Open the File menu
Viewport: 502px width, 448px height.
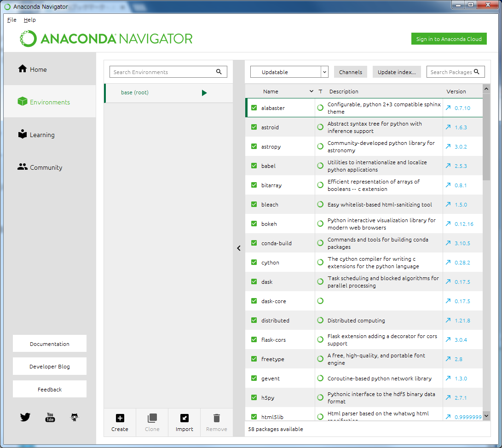12,20
